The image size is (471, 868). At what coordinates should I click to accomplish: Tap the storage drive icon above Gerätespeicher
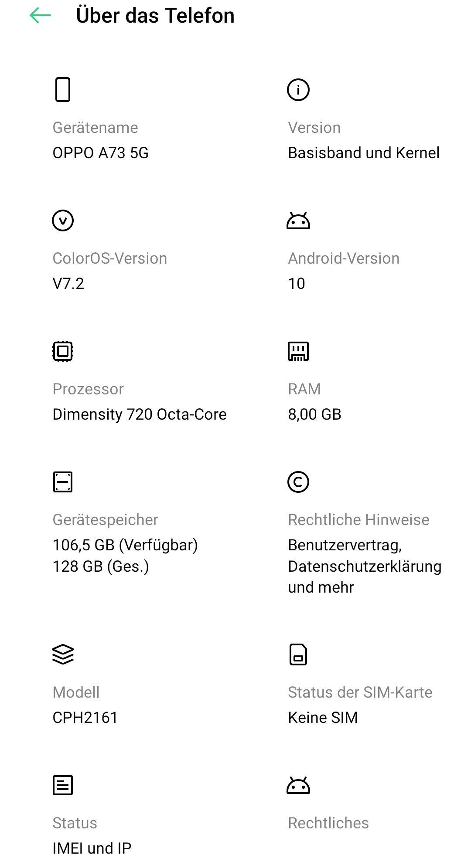pyautogui.click(x=63, y=482)
